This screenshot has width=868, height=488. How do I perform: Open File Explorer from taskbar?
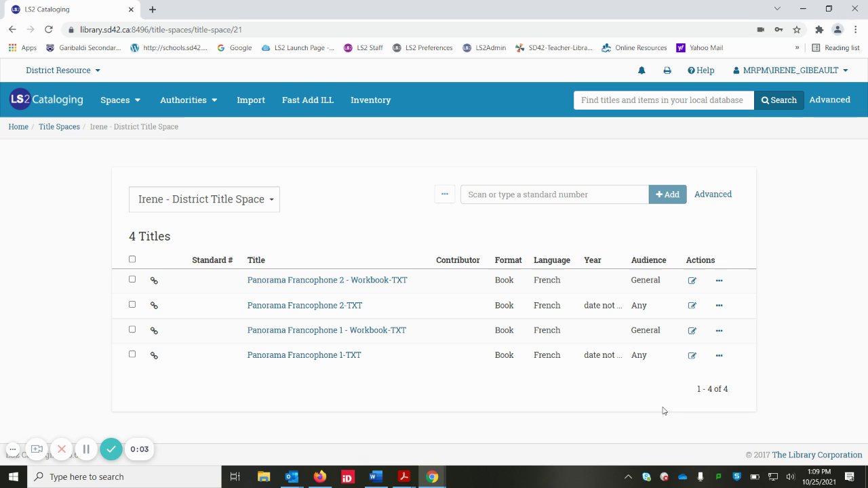coord(264,476)
